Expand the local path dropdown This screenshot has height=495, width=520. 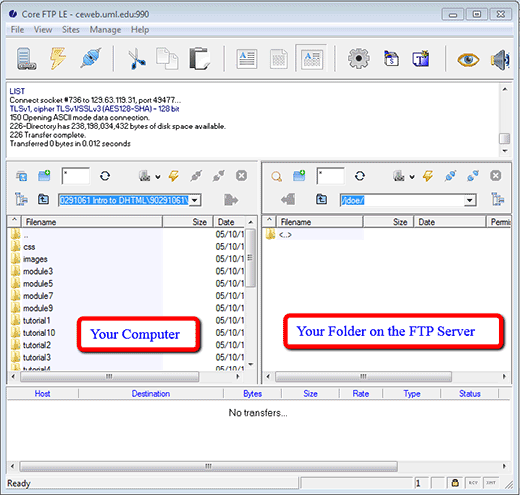pos(195,200)
